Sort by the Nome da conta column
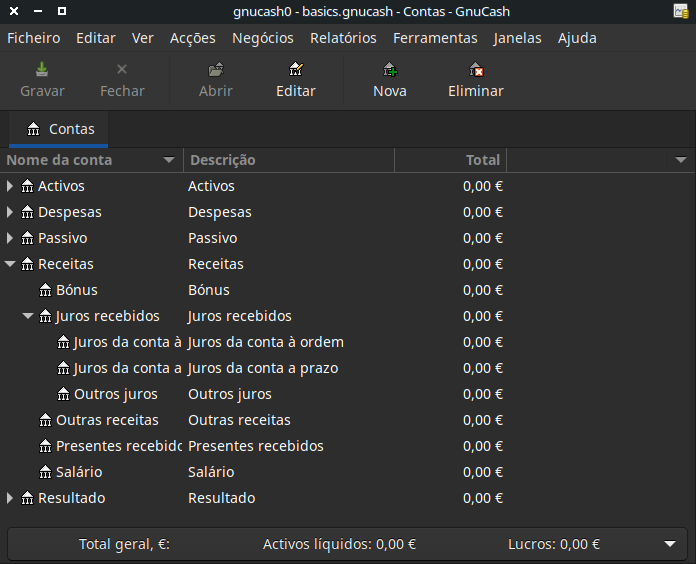696x564 pixels. tap(91, 160)
